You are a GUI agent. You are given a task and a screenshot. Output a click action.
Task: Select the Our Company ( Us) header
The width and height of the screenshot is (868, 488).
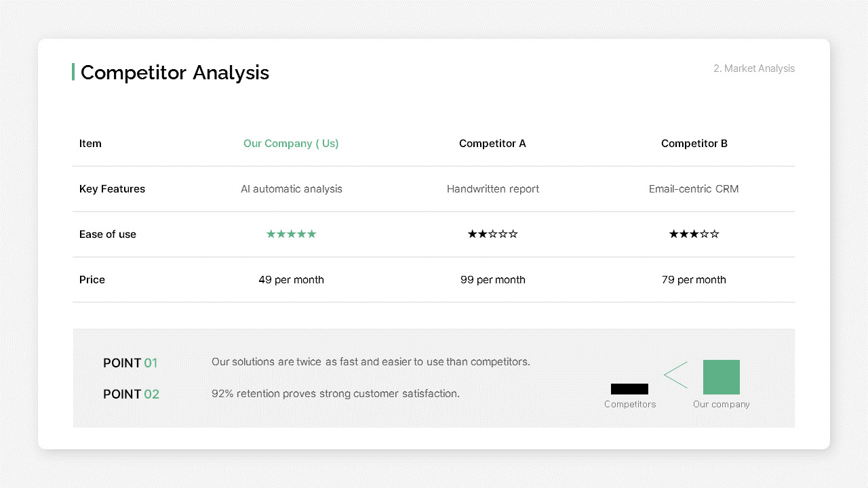[291, 144]
